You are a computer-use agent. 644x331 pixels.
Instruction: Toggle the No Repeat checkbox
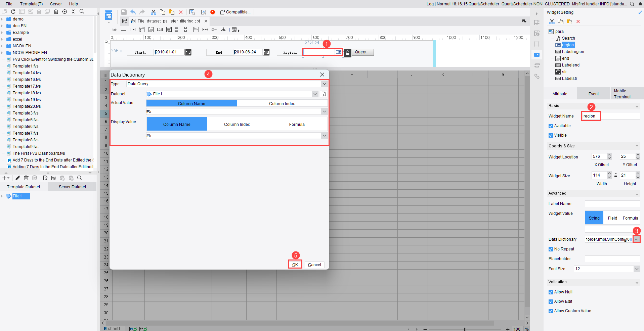[551, 249]
